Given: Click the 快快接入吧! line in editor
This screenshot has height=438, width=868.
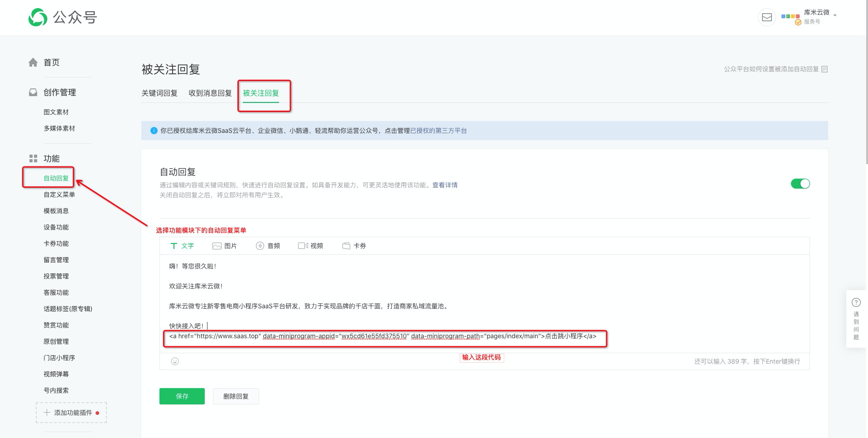Looking at the screenshot, I should click(x=186, y=326).
